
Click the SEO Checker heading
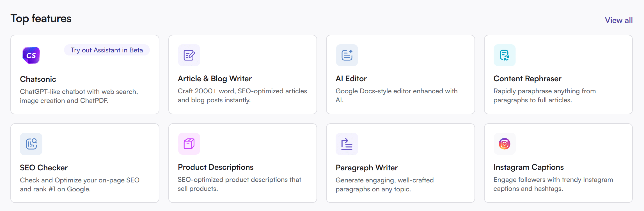[x=44, y=168]
